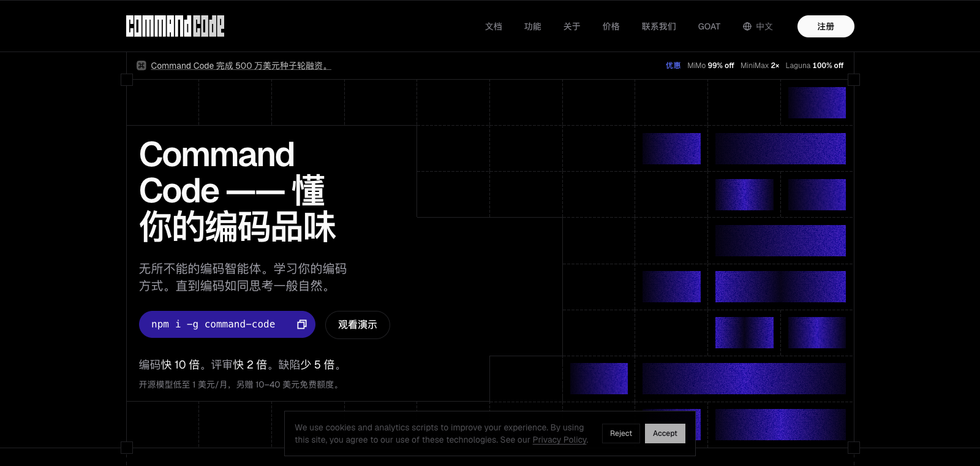Click the MiMo 99% off offer
This screenshot has width=980, height=466.
[x=710, y=66]
